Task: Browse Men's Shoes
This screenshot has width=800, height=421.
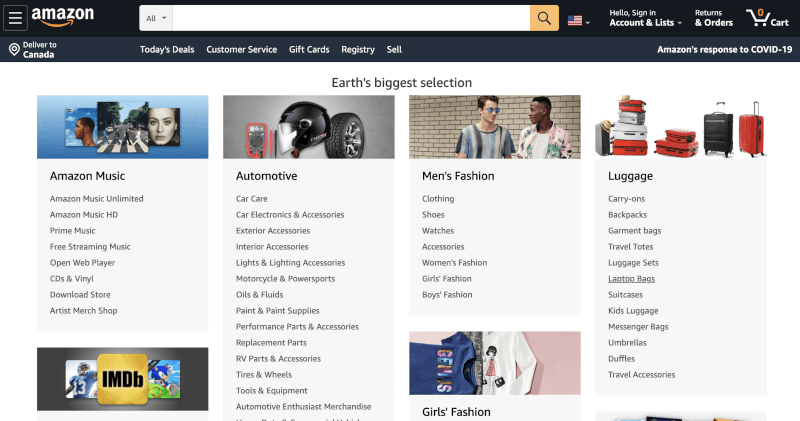Action: pyautogui.click(x=433, y=215)
